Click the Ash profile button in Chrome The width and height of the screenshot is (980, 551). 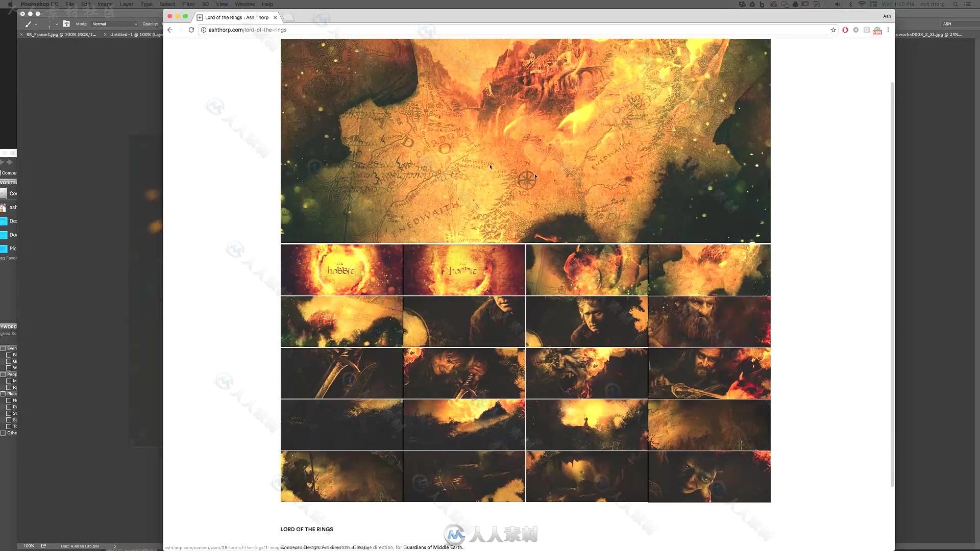887,16
